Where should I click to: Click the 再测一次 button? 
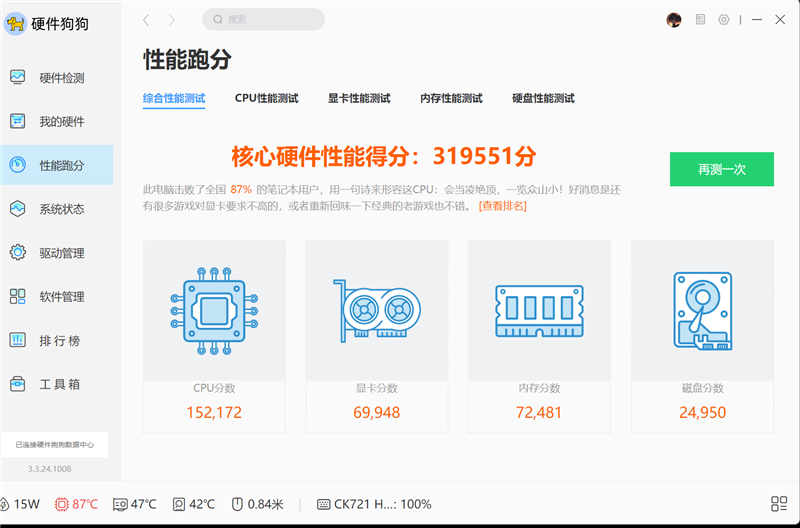(x=722, y=169)
